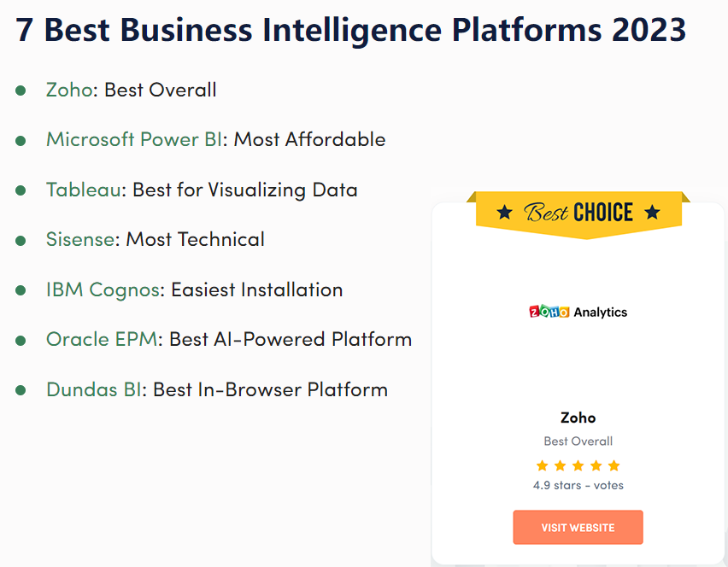Click the Zoho Analytics logo
The width and height of the screenshot is (728, 567).
pyautogui.click(x=578, y=312)
